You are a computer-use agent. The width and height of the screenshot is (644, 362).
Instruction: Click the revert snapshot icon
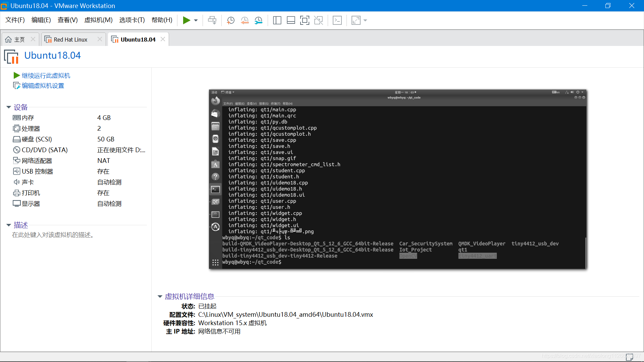[x=245, y=20]
